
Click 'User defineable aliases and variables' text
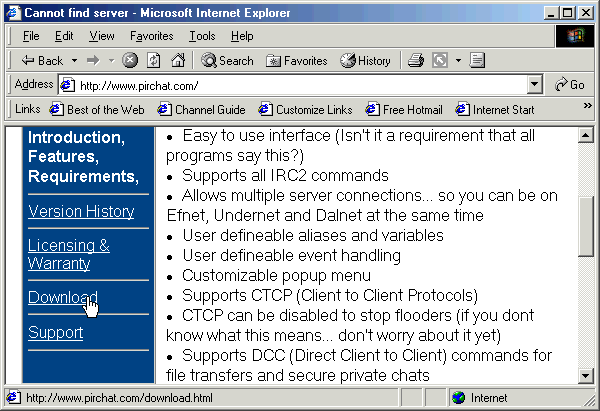point(313,235)
